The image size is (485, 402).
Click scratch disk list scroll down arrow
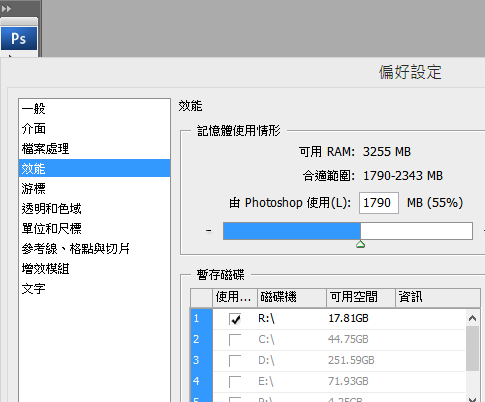coord(472,399)
